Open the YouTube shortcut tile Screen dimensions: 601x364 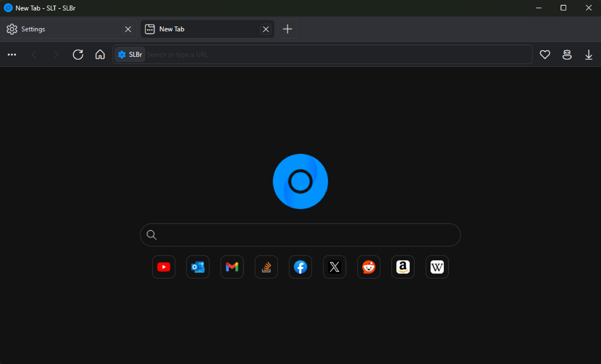point(164,267)
